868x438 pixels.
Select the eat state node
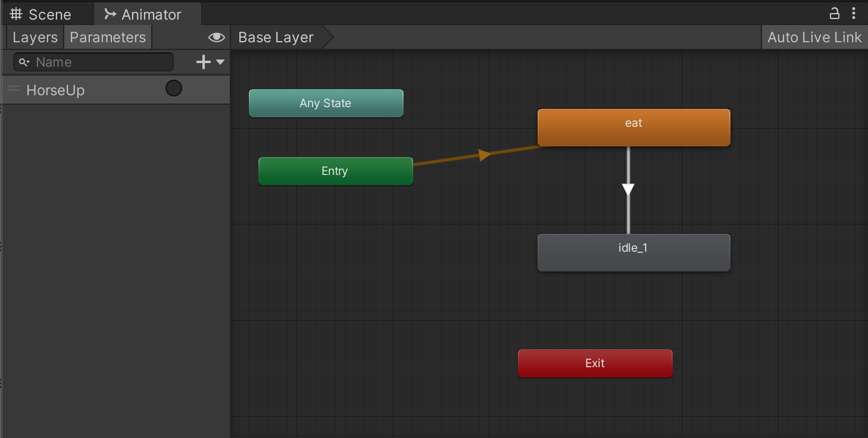[633, 127]
